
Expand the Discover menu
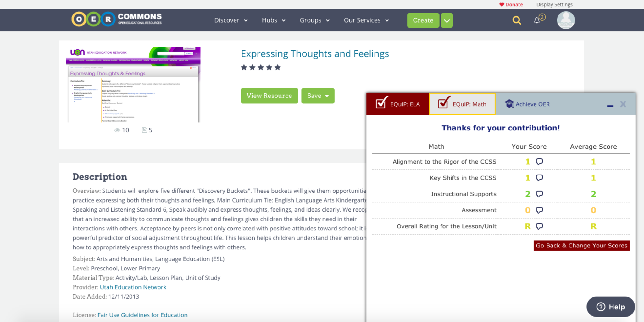tap(231, 20)
